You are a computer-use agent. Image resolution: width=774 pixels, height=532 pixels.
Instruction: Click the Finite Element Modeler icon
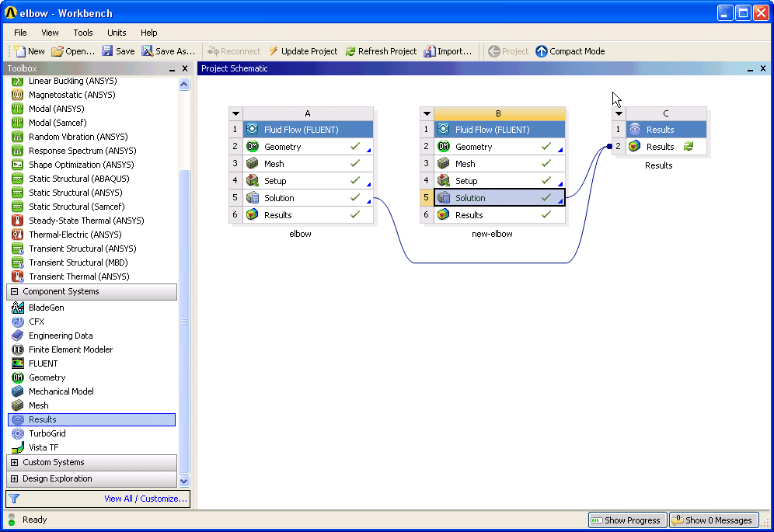(x=18, y=349)
